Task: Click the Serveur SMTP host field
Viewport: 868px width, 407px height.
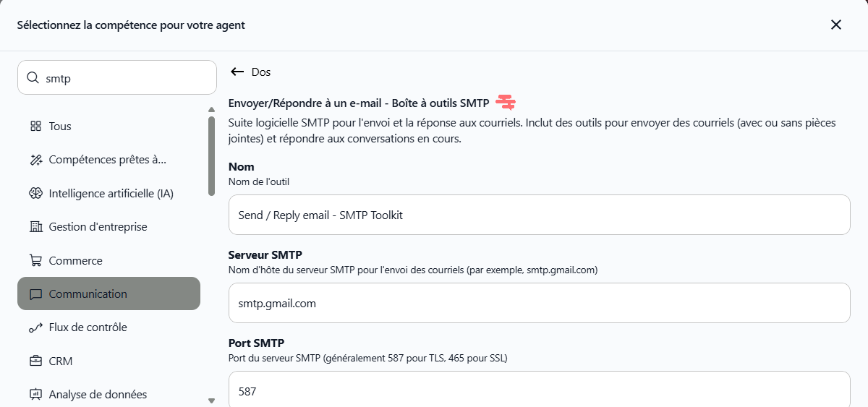Action: point(539,303)
